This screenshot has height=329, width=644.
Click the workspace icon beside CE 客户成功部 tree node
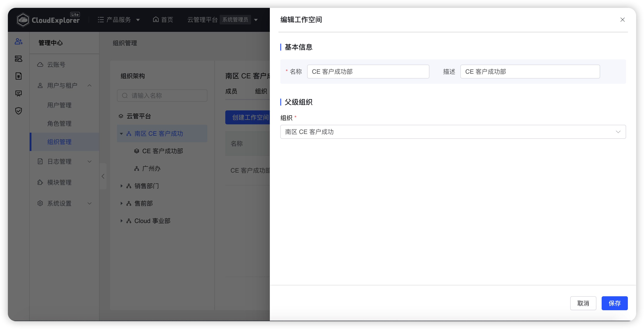[x=136, y=151]
